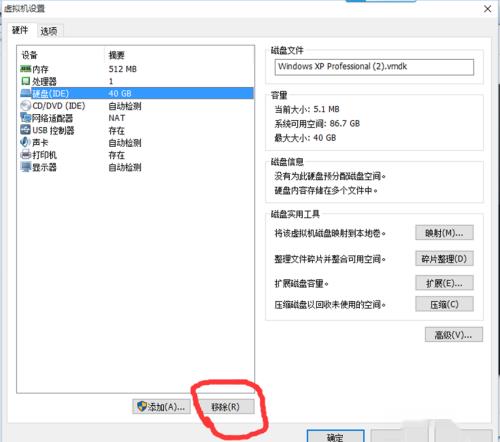Click the sound card (声卡) speaker icon
The image size is (500, 442).
(25, 142)
